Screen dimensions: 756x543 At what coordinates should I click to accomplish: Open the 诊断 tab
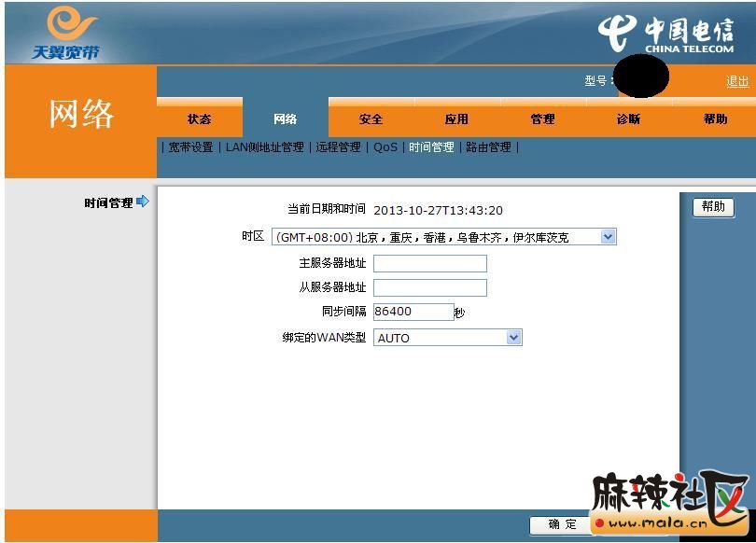click(x=628, y=119)
